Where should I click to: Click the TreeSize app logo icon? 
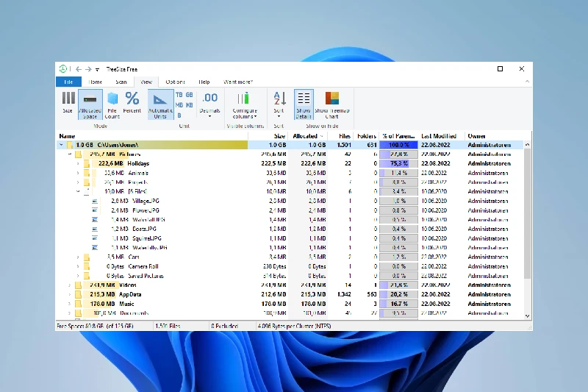click(62, 69)
